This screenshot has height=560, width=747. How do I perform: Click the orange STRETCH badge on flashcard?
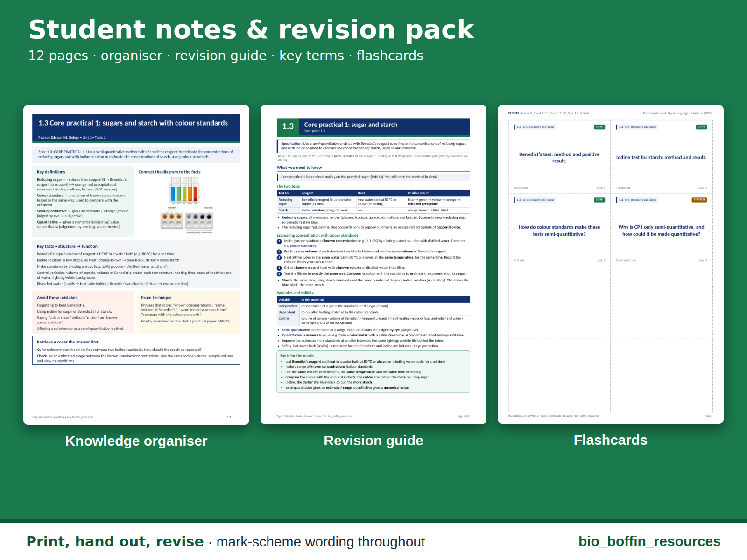click(x=699, y=200)
